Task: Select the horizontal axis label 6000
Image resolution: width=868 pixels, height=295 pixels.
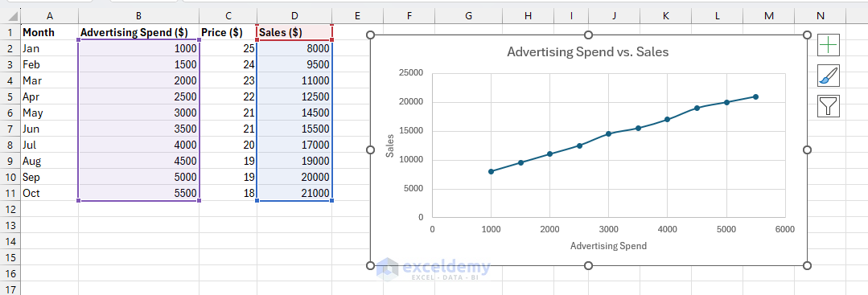Action: (785, 228)
